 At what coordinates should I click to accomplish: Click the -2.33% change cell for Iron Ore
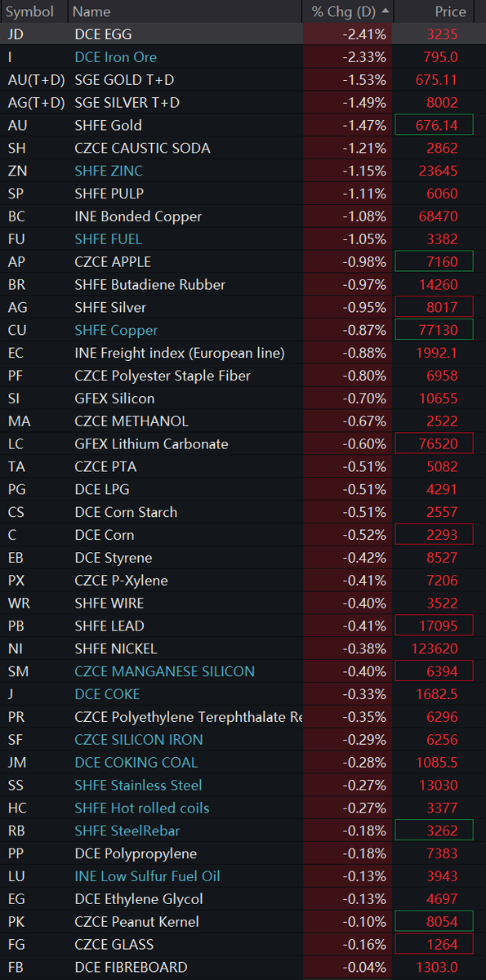click(x=348, y=57)
